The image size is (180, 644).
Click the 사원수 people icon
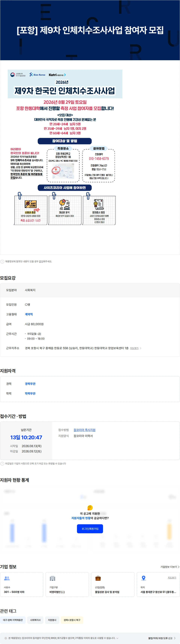click(x=7, y=578)
